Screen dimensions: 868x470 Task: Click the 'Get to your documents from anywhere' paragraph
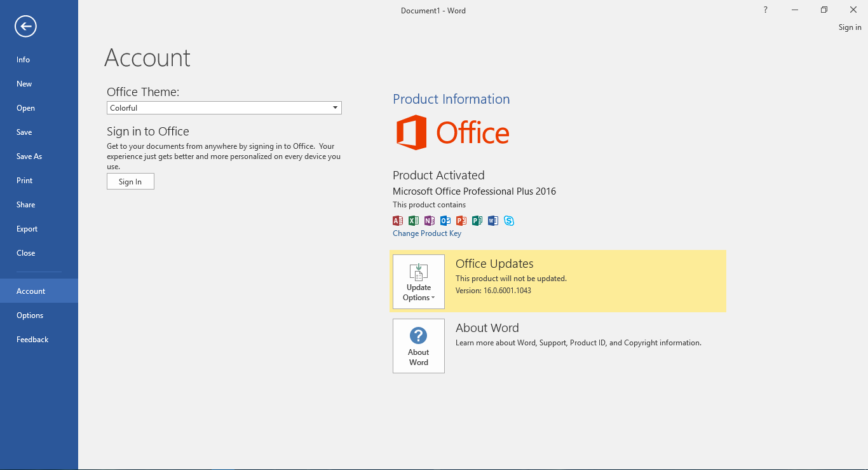[x=224, y=156]
